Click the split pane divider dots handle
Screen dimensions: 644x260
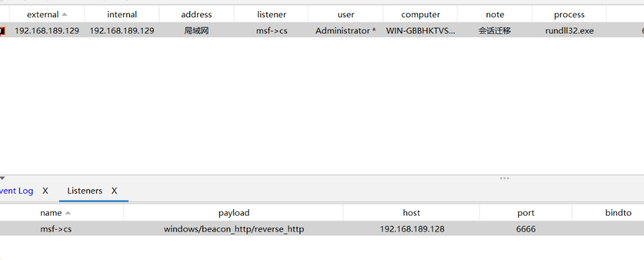tap(504, 178)
